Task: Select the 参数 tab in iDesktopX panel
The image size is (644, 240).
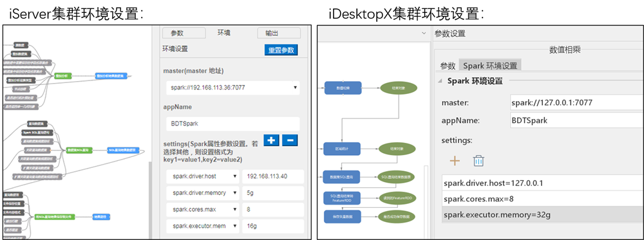Action: click(448, 65)
